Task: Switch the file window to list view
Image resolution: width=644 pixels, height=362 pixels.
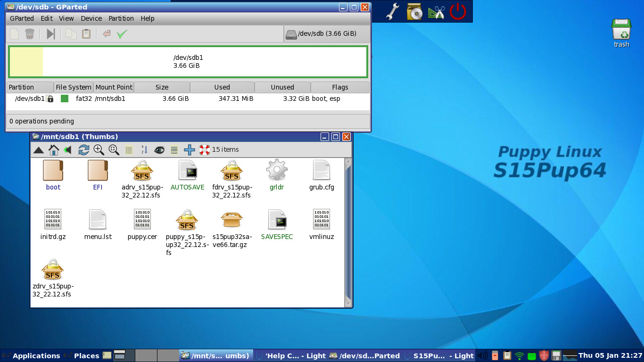Action: 129,149
